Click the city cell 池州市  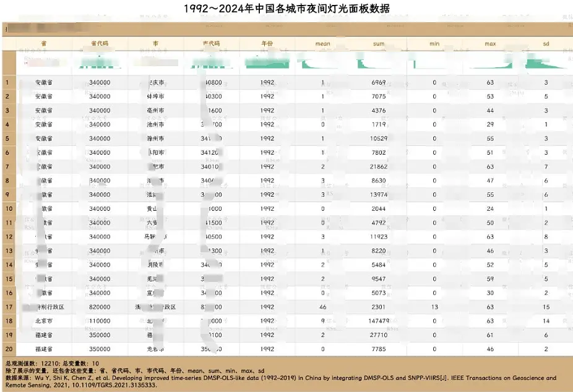155,124
